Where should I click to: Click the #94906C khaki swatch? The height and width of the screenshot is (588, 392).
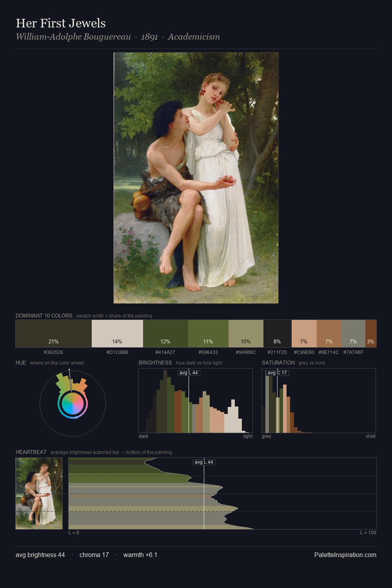click(246, 334)
